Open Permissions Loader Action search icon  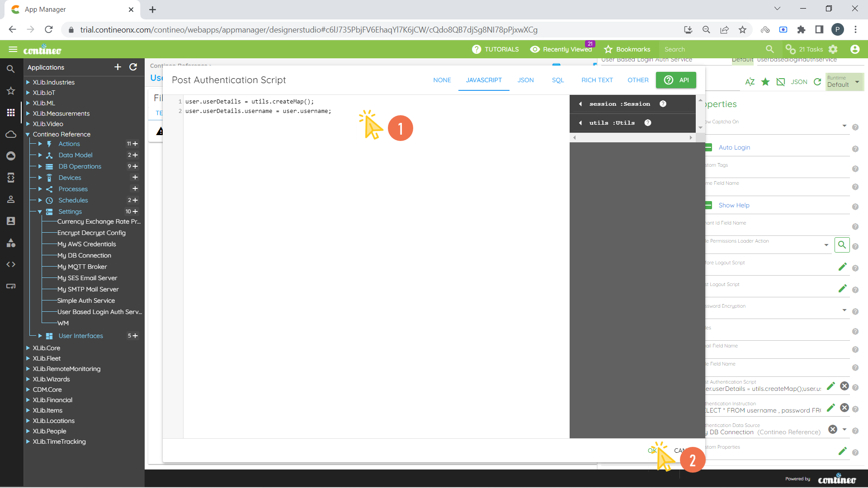842,245
